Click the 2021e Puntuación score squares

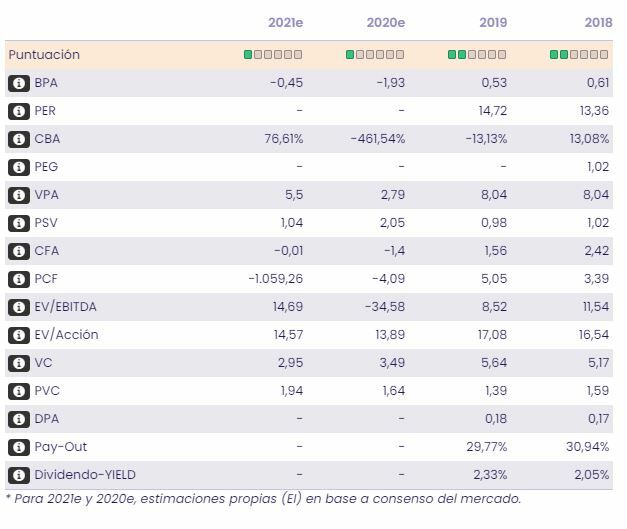(273, 55)
